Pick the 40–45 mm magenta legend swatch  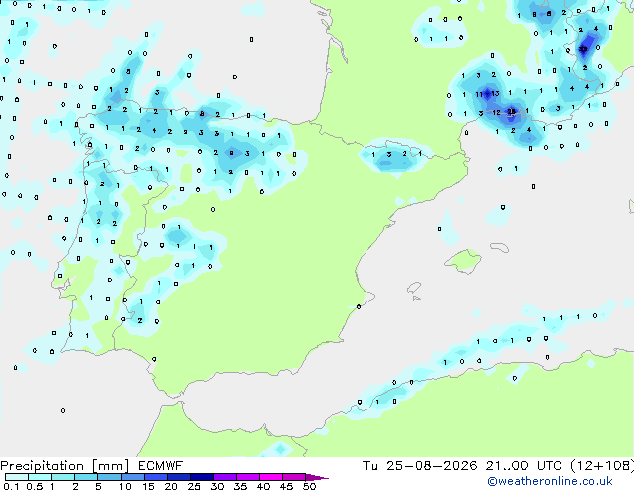[x=271, y=477]
